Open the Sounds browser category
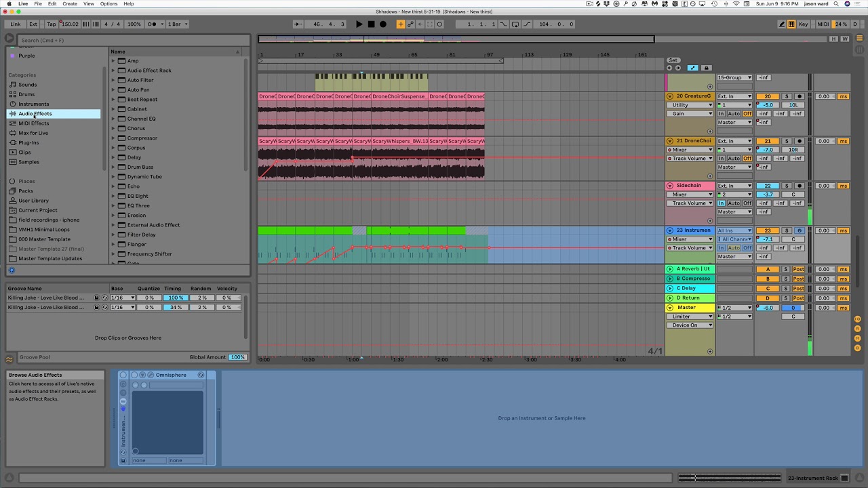This screenshot has width=868, height=488. click(x=28, y=85)
